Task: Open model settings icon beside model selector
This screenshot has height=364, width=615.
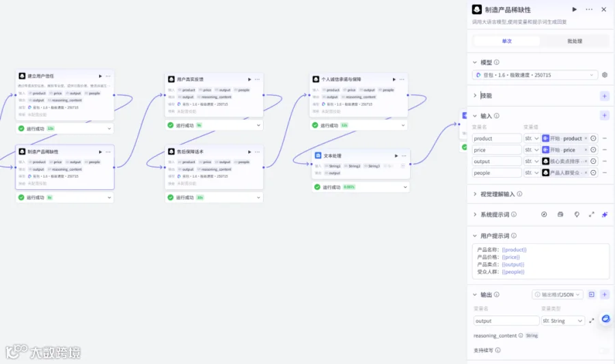Action: click(605, 75)
